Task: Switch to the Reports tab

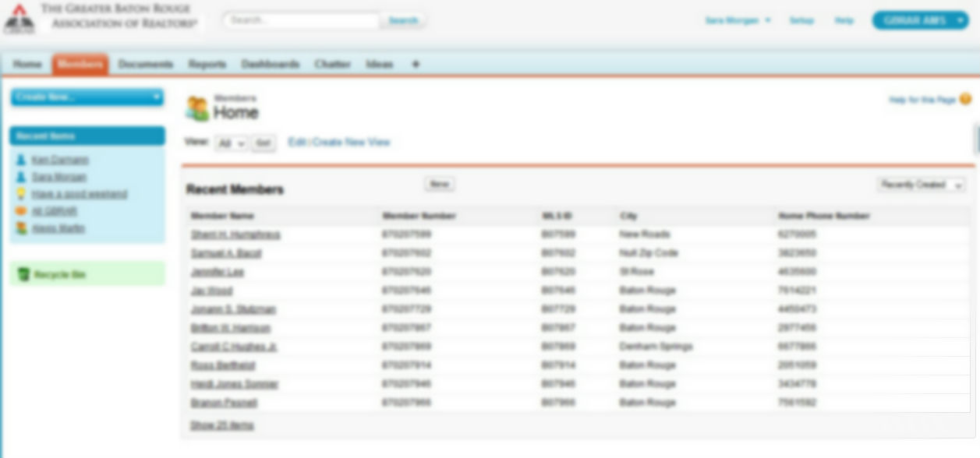Action: tap(207, 65)
